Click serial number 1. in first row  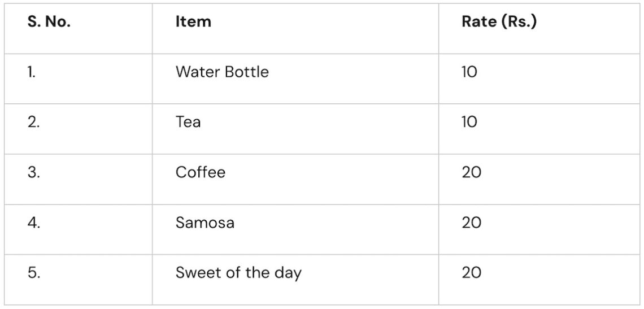(x=32, y=72)
